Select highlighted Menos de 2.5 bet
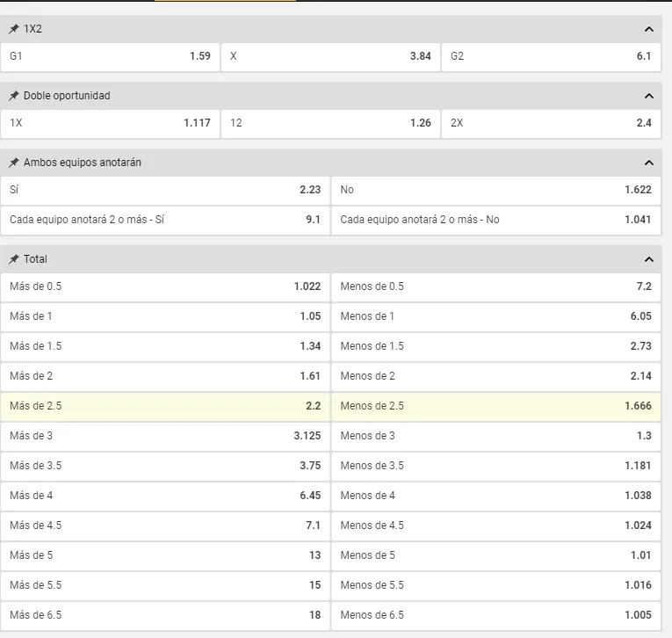672x638 pixels. click(496, 406)
